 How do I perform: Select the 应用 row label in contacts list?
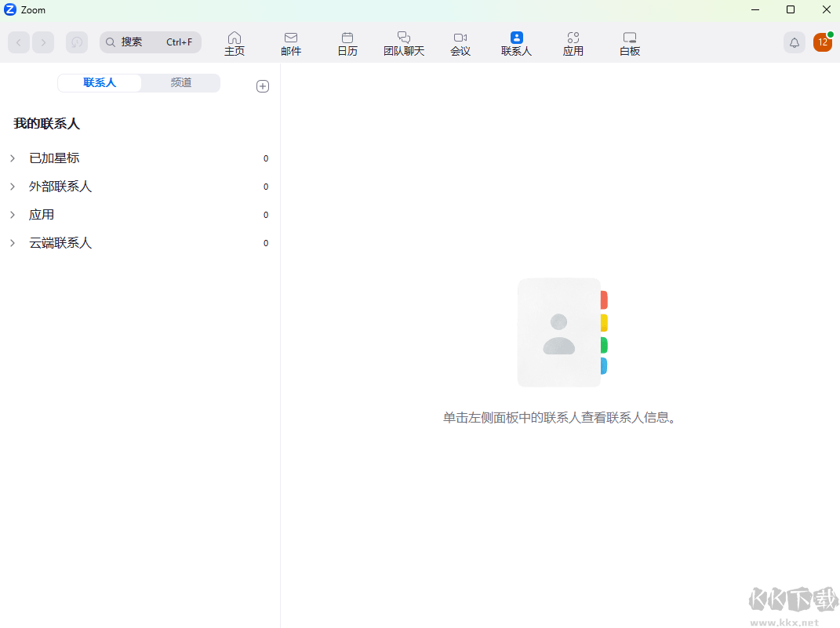[42, 215]
